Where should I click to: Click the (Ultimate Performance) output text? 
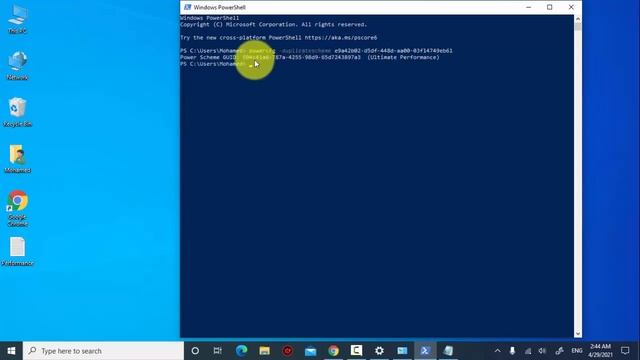pos(403,57)
